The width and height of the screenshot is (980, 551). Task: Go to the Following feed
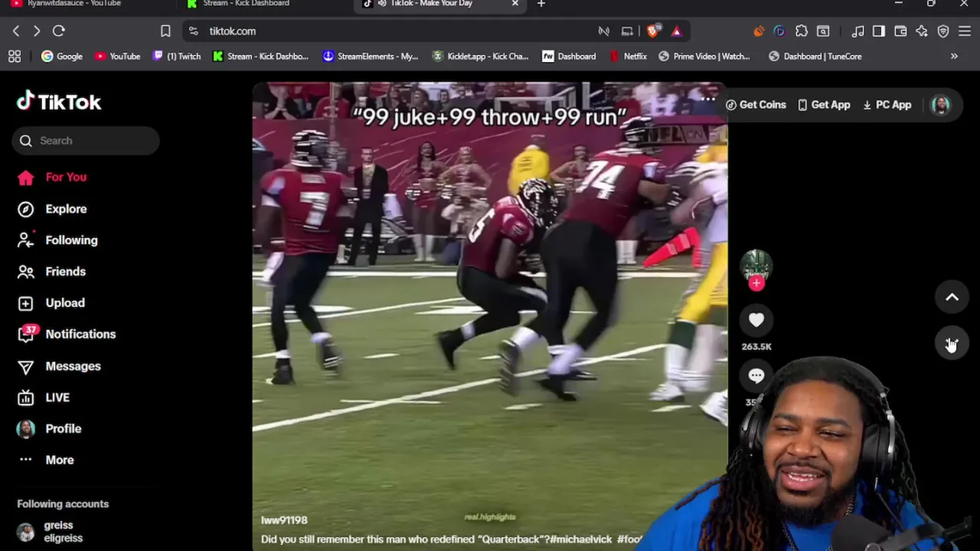[57, 240]
